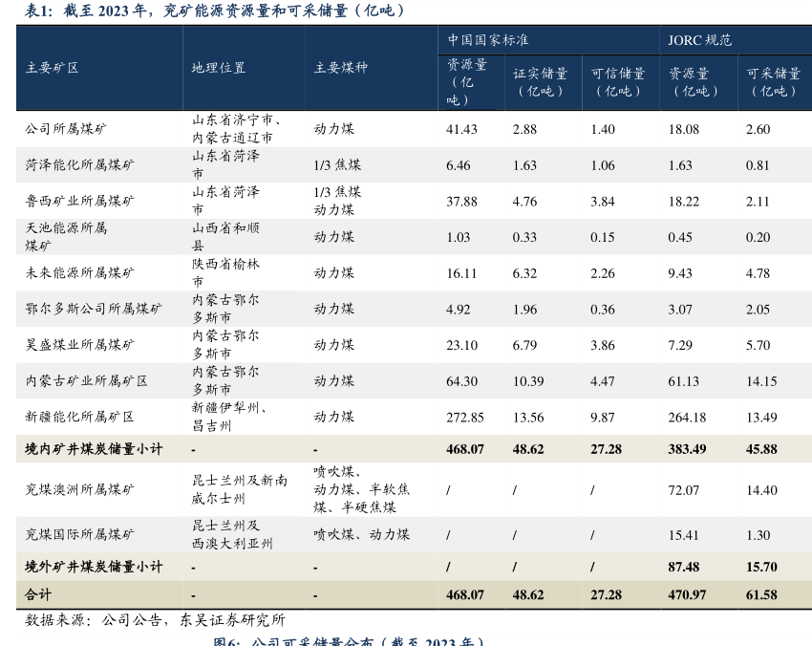812x646 pixels.
Task: Click the table title about 兖矿能源资源量
Action: tap(216, 11)
